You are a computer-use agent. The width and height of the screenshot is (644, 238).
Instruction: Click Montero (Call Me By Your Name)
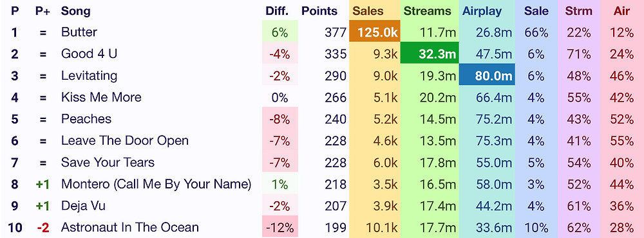[x=156, y=184]
